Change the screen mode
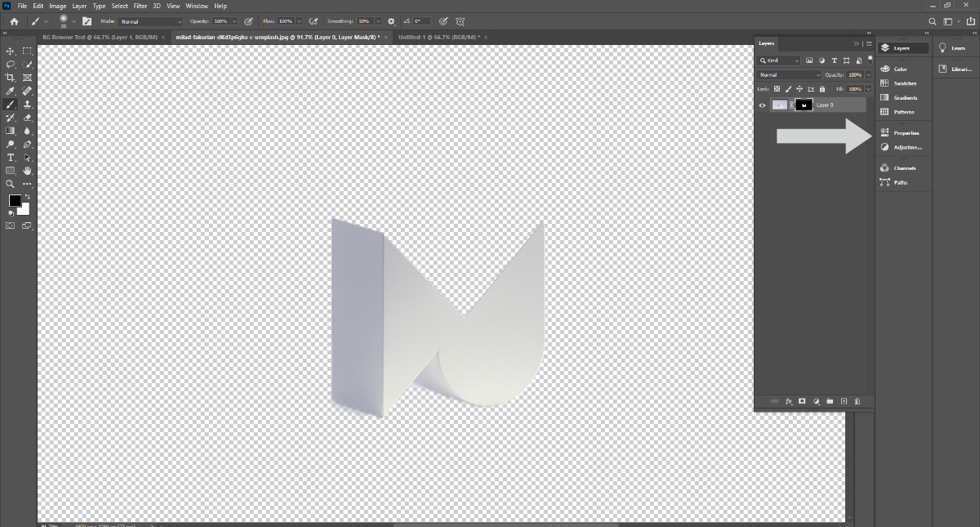 point(27,226)
